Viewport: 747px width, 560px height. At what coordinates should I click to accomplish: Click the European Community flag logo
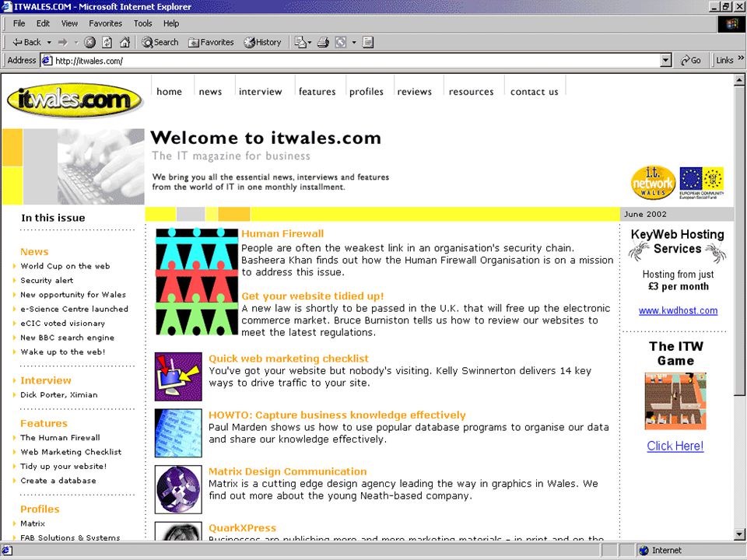[x=702, y=183]
